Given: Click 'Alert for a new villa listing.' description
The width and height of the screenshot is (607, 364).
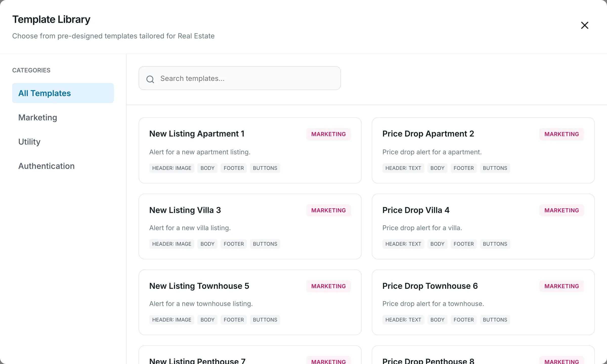Looking at the screenshot, I should (190, 228).
